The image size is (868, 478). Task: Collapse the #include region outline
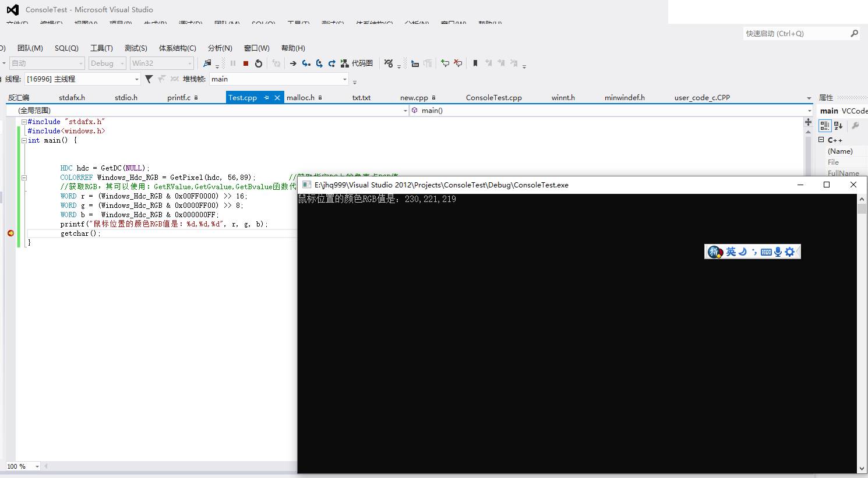point(24,122)
